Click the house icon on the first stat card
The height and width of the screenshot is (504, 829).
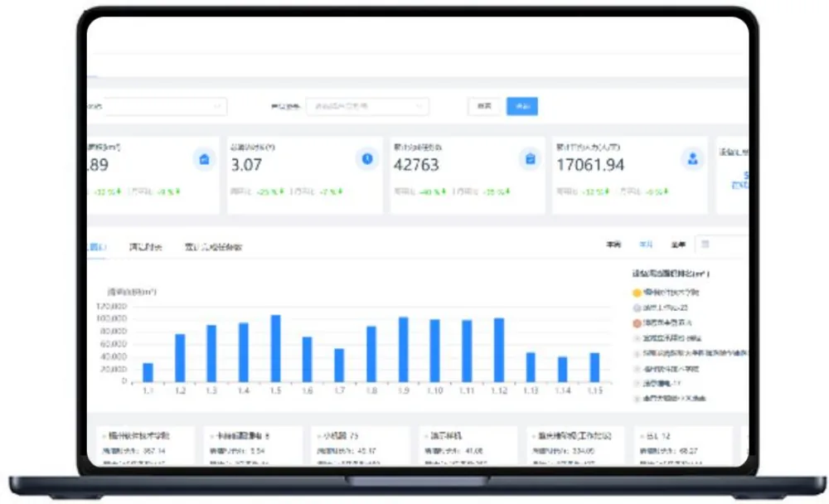click(x=204, y=158)
